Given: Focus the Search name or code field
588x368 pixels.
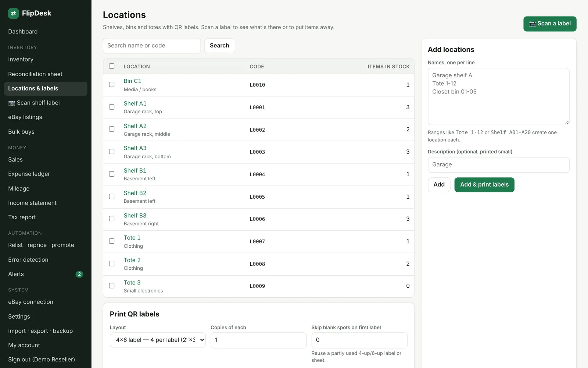Looking at the screenshot, I should point(152,46).
